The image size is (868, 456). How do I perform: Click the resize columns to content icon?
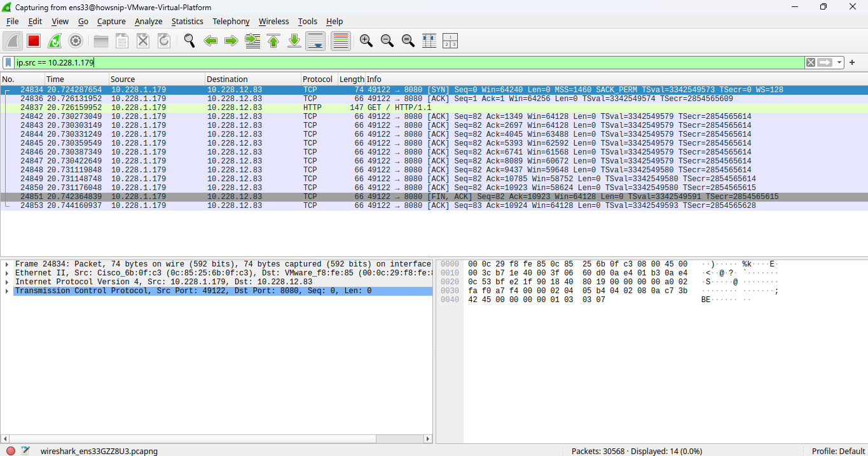click(429, 41)
